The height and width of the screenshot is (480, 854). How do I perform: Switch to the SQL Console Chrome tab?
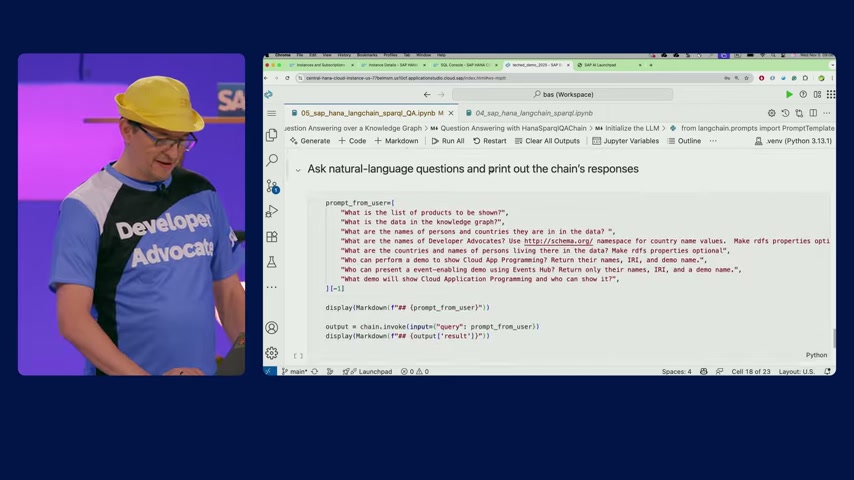pyautogui.click(x=466, y=65)
